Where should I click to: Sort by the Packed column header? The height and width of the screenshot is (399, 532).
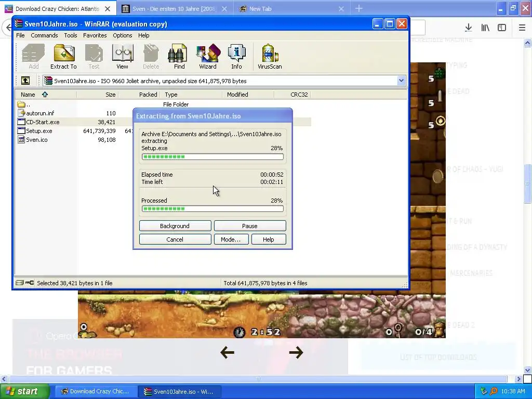click(x=139, y=95)
